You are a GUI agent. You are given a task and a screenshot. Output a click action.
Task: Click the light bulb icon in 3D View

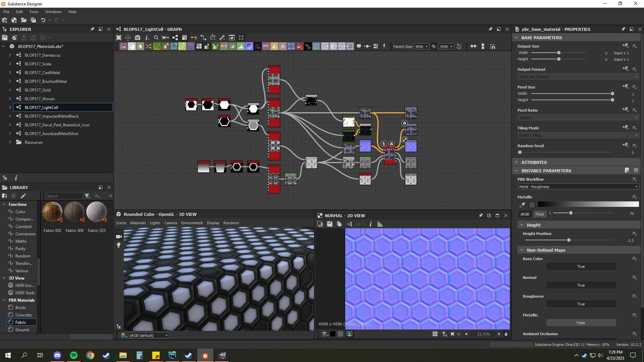click(119, 245)
